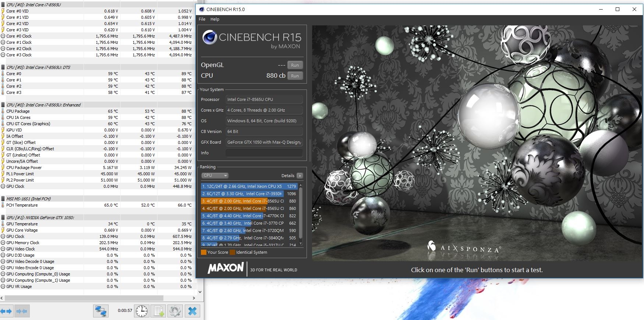This screenshot has width=644, height=320.
Task: Run the CPU benchmark test
Action: (295, 76)
